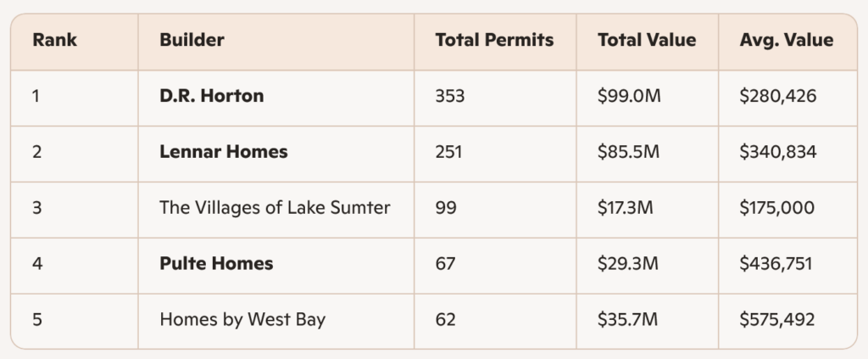Select the Pulte Homes builder name
Screen dimensions: 868x359
[216, 264]
